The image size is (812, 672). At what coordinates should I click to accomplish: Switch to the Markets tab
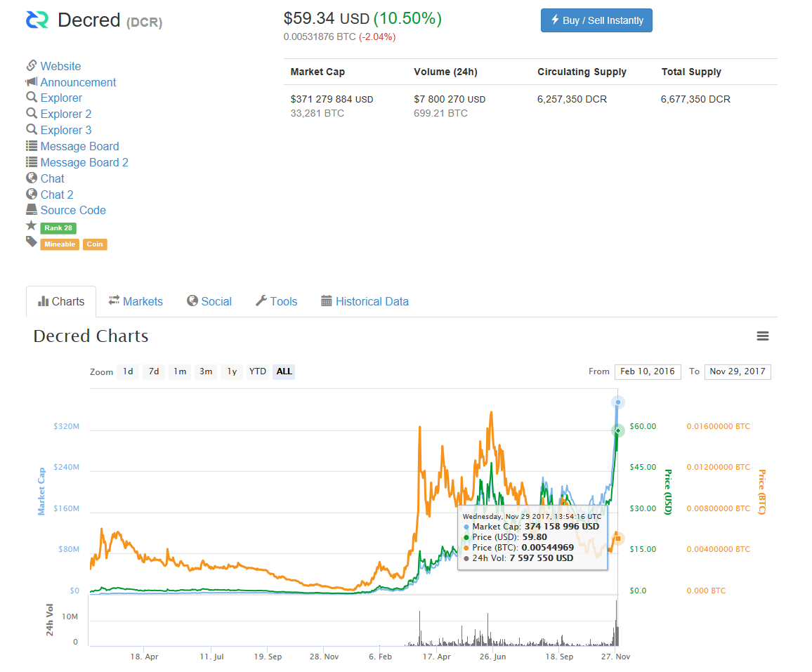(x=135, y=301)
